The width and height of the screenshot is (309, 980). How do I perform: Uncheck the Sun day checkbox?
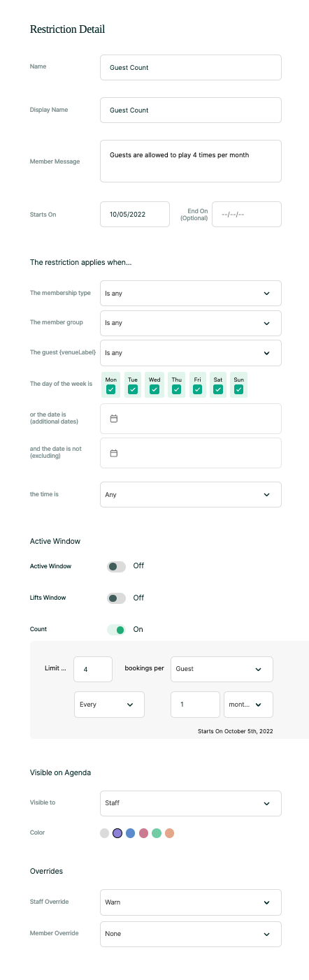(239, 389)
